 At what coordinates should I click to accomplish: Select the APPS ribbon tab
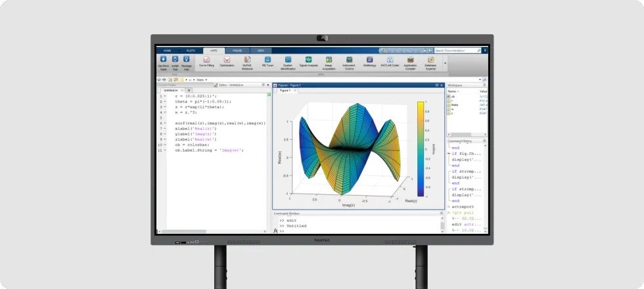tap(214, 51)
